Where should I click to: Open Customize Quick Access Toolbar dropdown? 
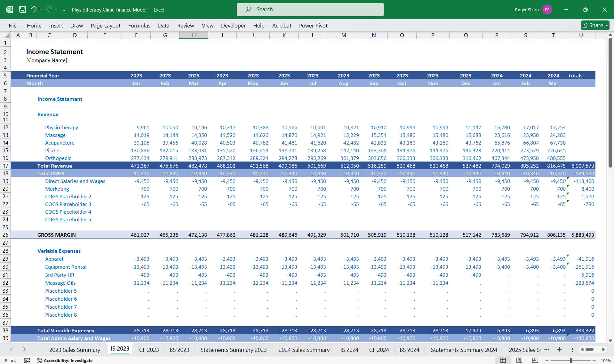[64, 10]
